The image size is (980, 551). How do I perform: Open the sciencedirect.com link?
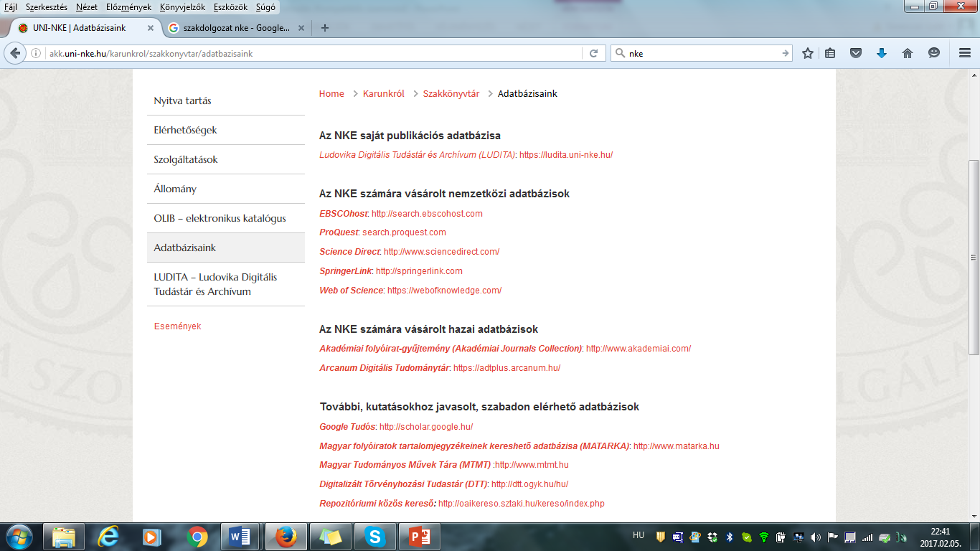(441, 252)
